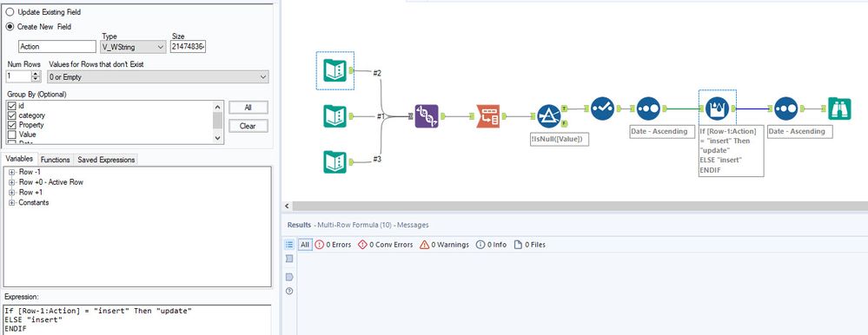Click the '#2' connection label
The height and width of the screenshot is (335, 868).
pos(378,73)
